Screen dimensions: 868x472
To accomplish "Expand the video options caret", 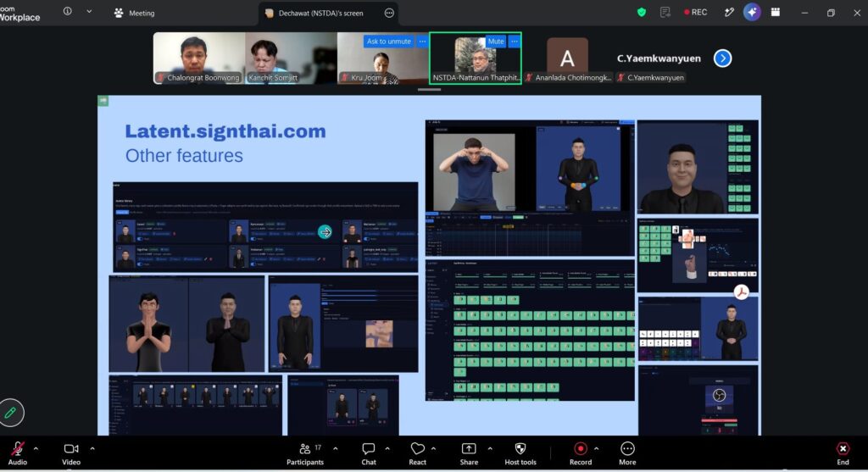I will click(x=92, y=449).
